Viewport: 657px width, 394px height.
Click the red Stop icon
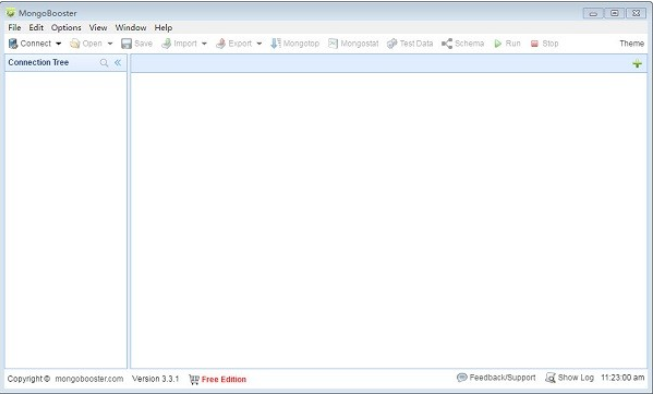(534, 44)
